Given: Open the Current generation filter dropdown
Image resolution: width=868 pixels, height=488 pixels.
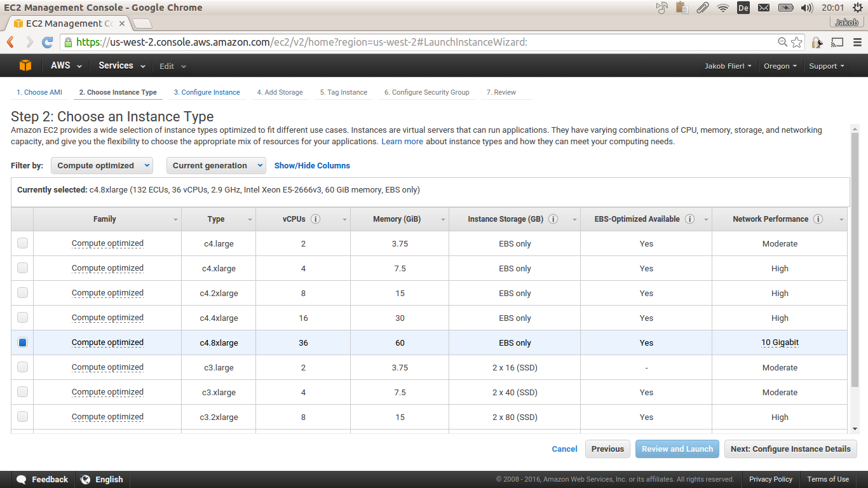Looking at the screenshot, I should click(x=216, y=165).
